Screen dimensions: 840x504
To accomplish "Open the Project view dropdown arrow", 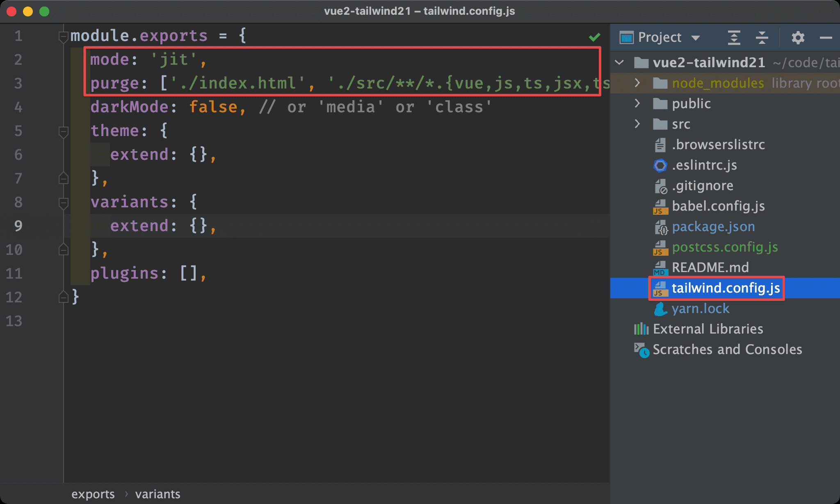I will [x=695, y=38].
